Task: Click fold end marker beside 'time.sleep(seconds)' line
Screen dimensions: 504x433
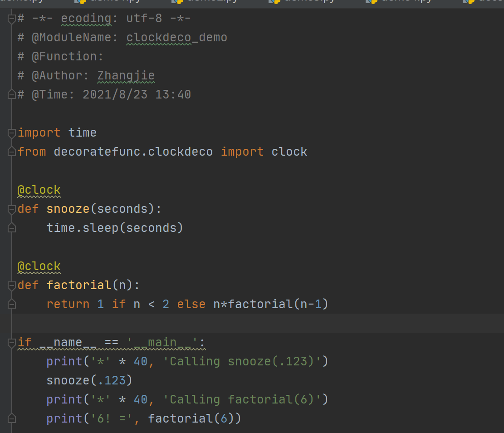Action: 12,228
